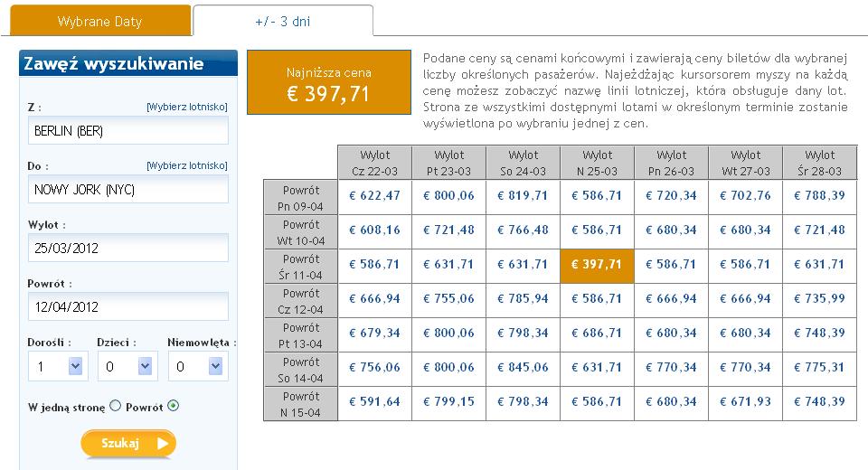Open Wybierz lotnisko link for destination
The image size is (868, 470).
(187, 165)
